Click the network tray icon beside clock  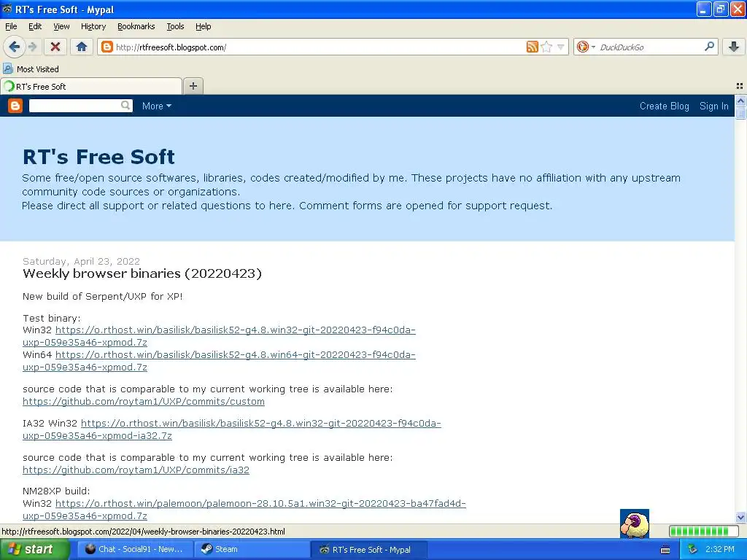pos(693,549)
